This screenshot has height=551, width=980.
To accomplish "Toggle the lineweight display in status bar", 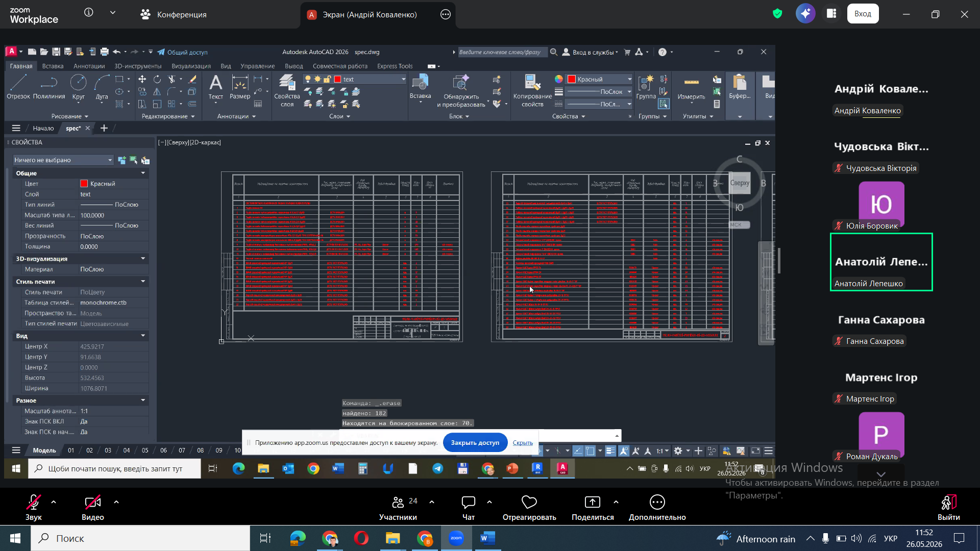I will pos(610,451).
